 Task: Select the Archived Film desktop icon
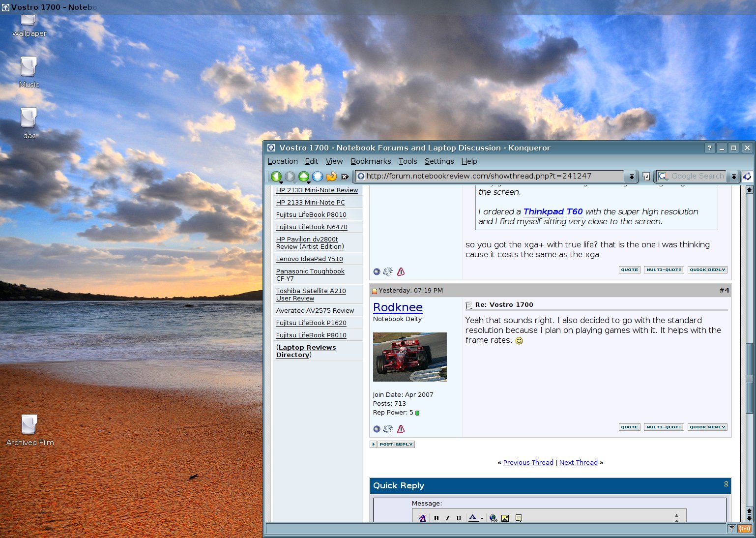(29, 430)
